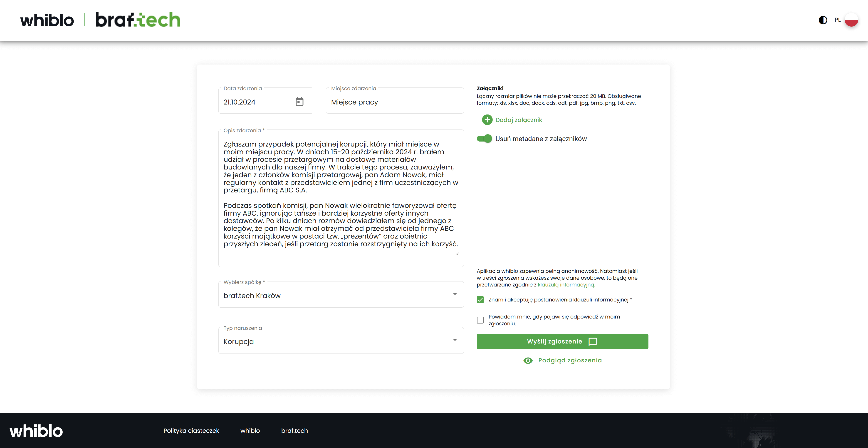Click the 'Data zdarzenia' date field
Viewport: 868px width, 448px height.
266,101
